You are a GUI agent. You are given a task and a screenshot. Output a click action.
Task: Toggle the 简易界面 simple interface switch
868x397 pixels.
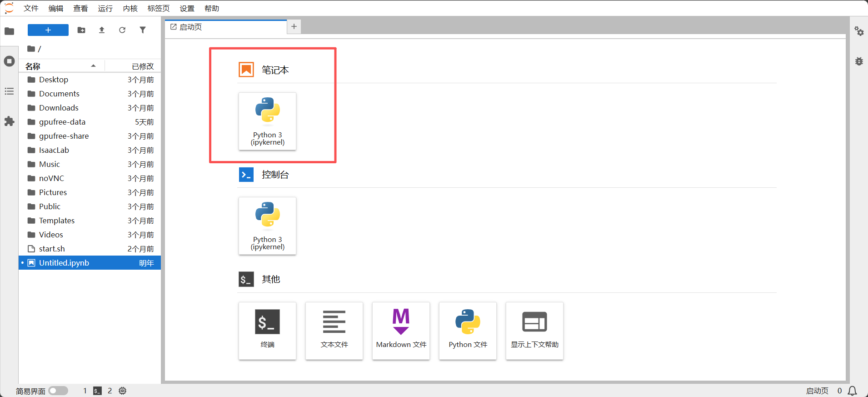click(x=58, y=391)
